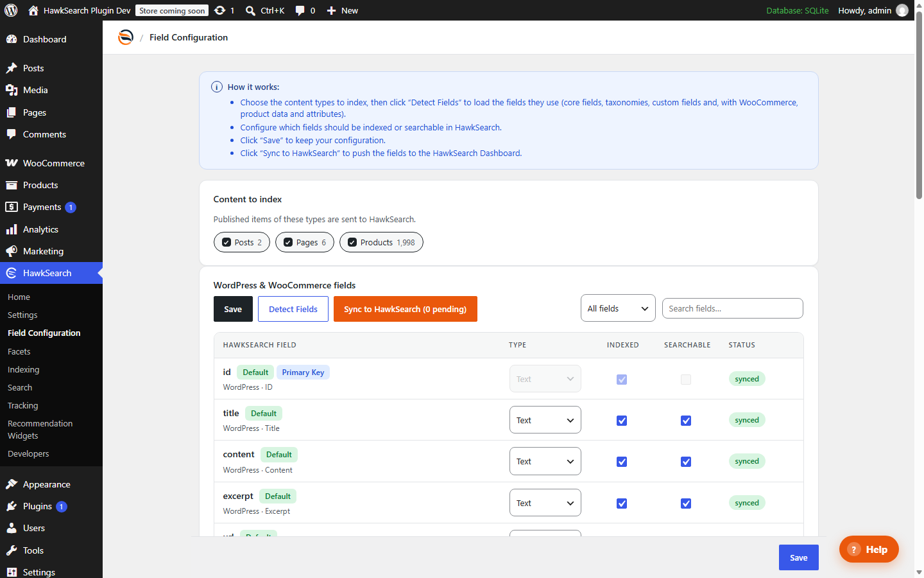This screenshot has height=578, width=924.
Task: Open the Type dropdown for the content field
Action: click(x=545, y=461)
